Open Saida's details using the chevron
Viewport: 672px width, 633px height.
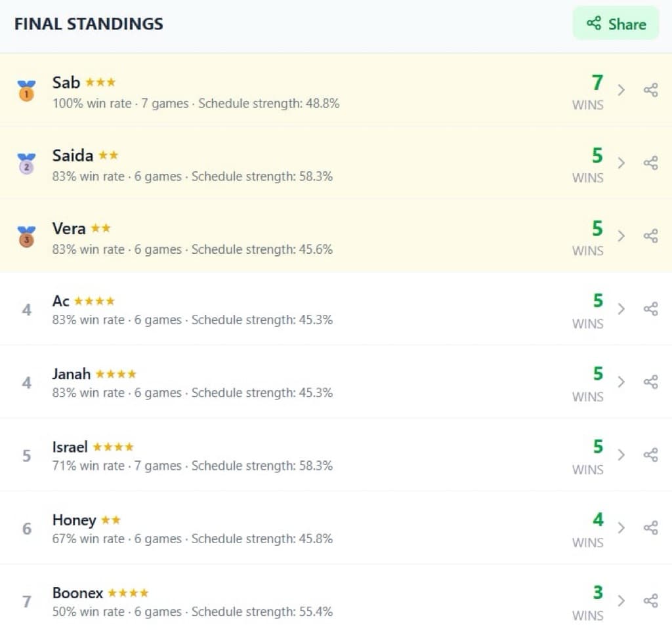point(621,163)
